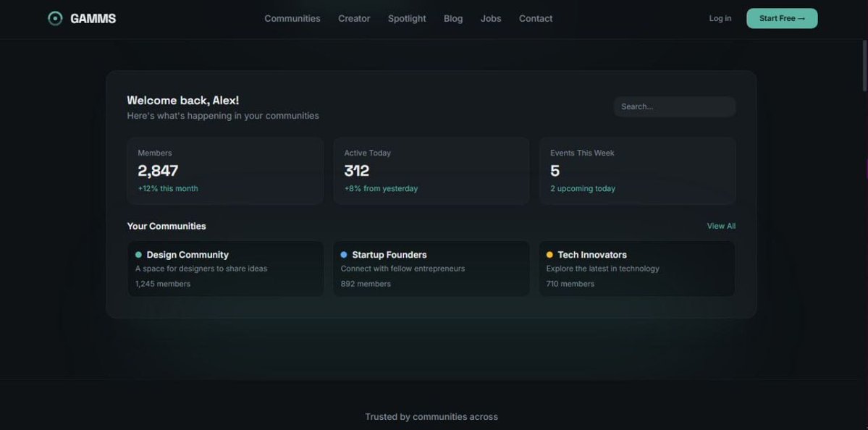Viewport: 868px width, 430px height.
Task: Click "+8% from yesterday" text
Action: pos(381,188)
